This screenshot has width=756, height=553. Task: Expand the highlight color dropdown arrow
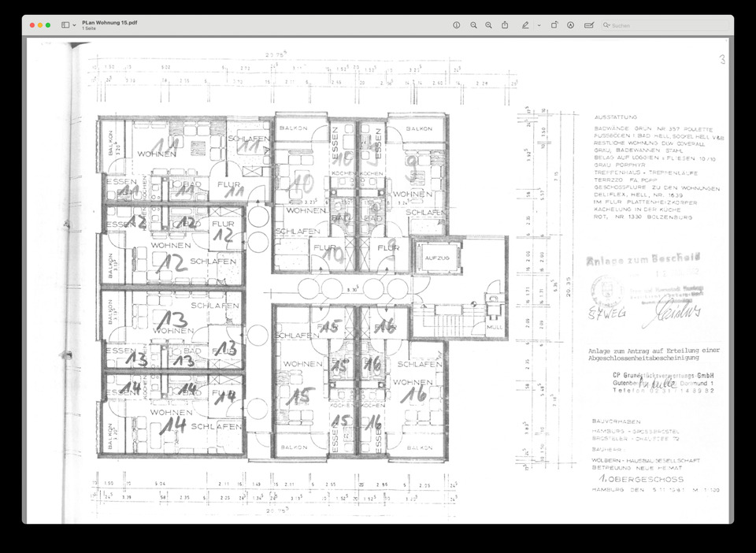[539, 25]
